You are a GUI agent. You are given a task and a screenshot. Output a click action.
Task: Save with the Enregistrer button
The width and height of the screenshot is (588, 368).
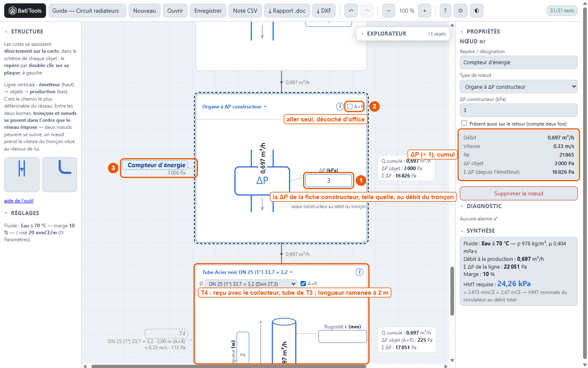tap(208, 11)
